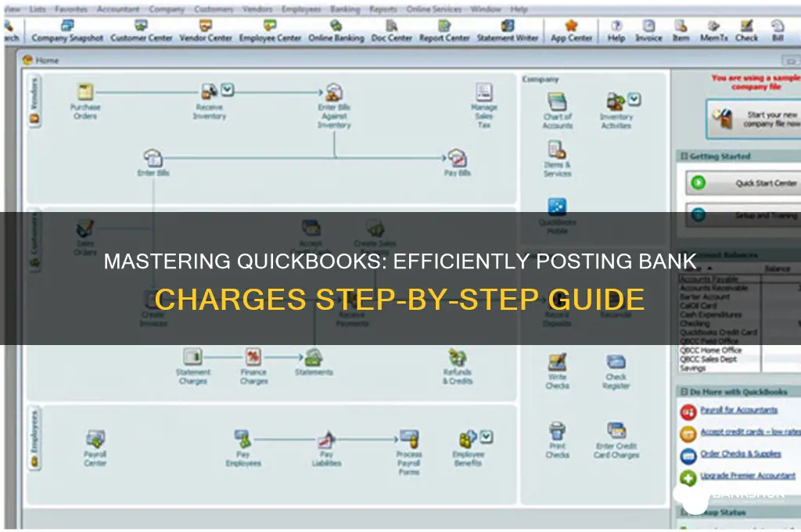The width and height of the screenshot is (801, 532).
Task: Open the Online Services menu
Action: [433, 9]
